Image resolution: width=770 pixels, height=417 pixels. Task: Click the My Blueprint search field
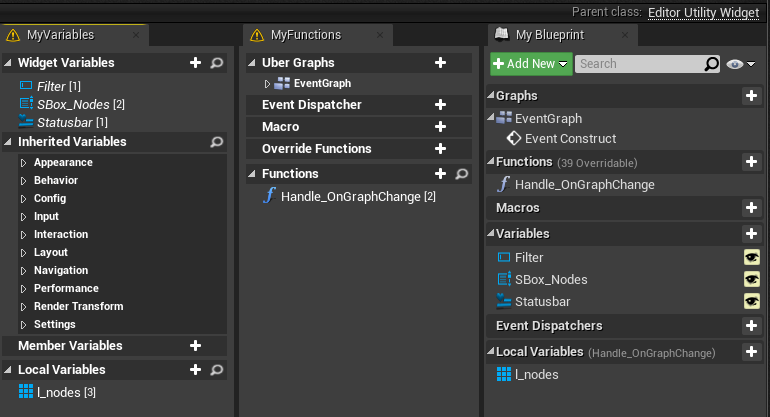641,64
